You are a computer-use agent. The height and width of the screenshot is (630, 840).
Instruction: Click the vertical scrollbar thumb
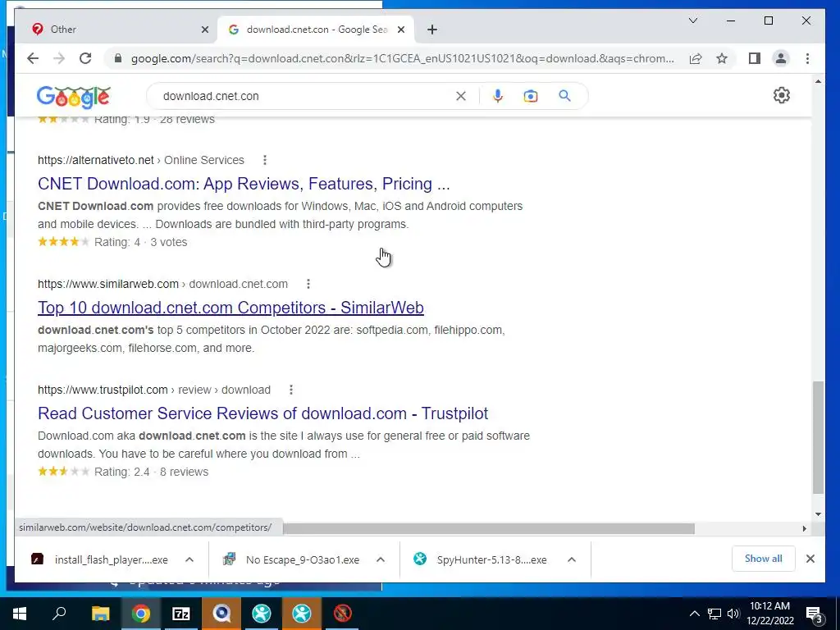coord(818,437)
